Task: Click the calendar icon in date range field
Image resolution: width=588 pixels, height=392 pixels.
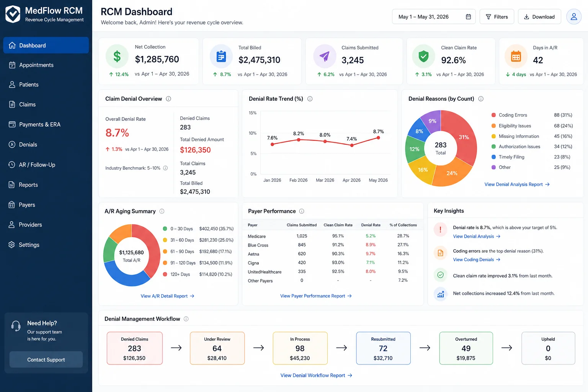Action: click(x=468, y=16)
